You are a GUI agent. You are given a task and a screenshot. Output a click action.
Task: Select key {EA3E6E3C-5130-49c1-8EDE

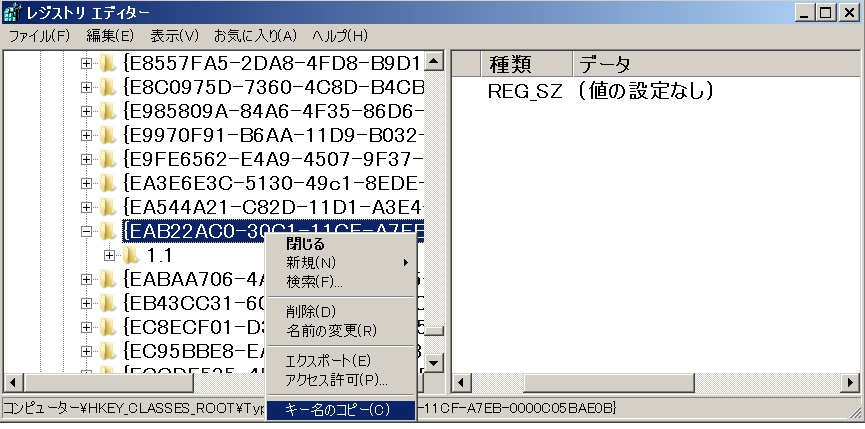(x=274, y=183)
